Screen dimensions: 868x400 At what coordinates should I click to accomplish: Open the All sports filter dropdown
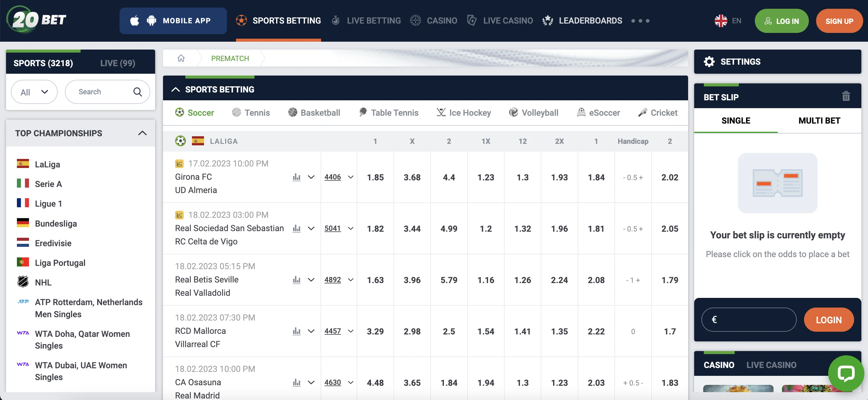coord(34,92)
